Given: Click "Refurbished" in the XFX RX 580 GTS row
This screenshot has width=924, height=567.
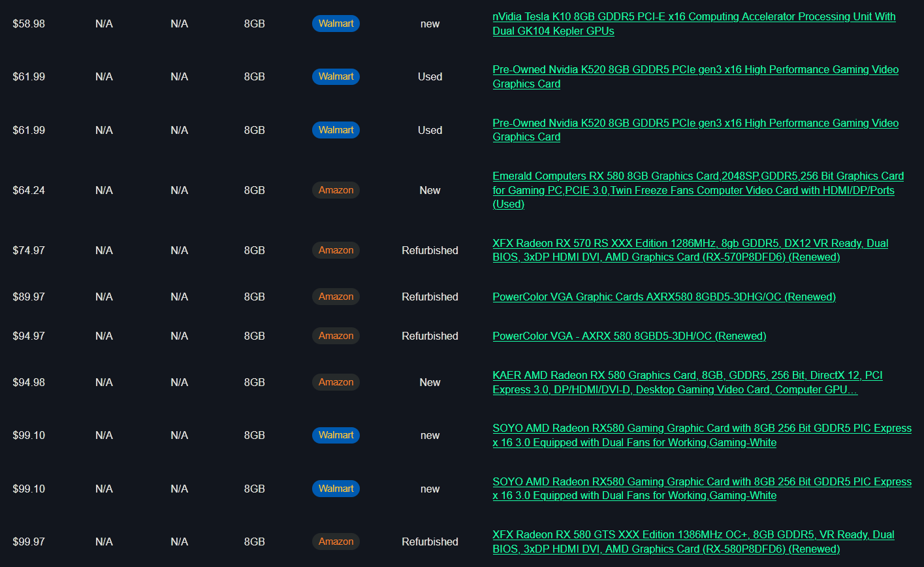Looking at the screenshot, I should point(430,542).
